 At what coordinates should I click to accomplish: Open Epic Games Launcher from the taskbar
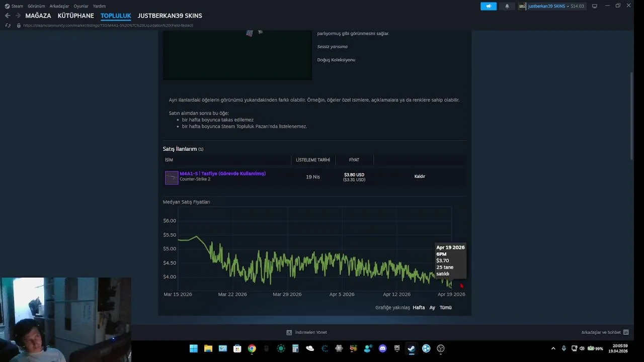tap(397, 348)
